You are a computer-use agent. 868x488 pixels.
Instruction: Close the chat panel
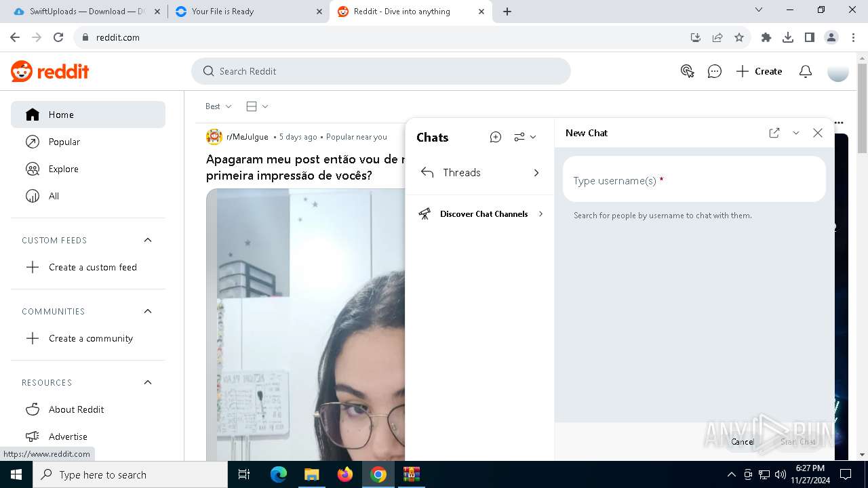tap(818, 133)
